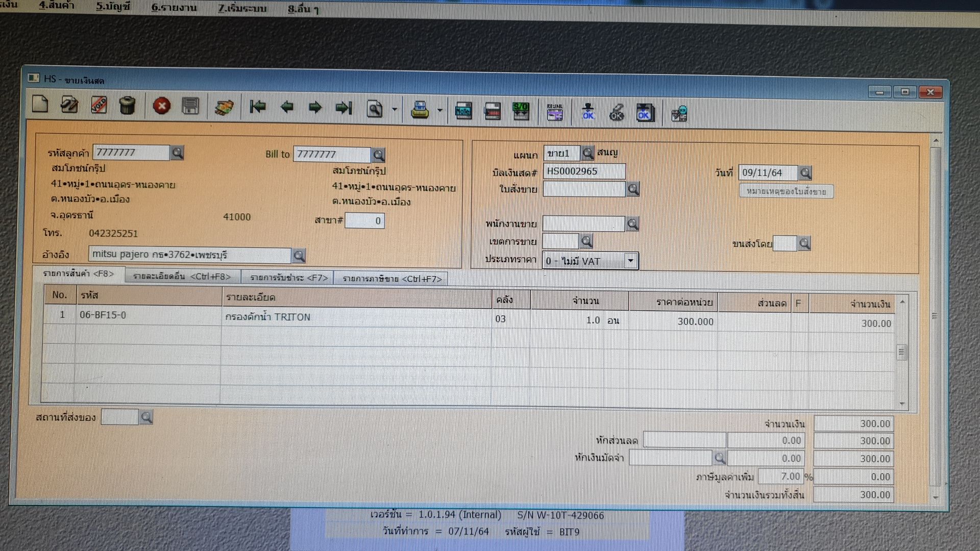Go to next record arrow

coord(315,108)
